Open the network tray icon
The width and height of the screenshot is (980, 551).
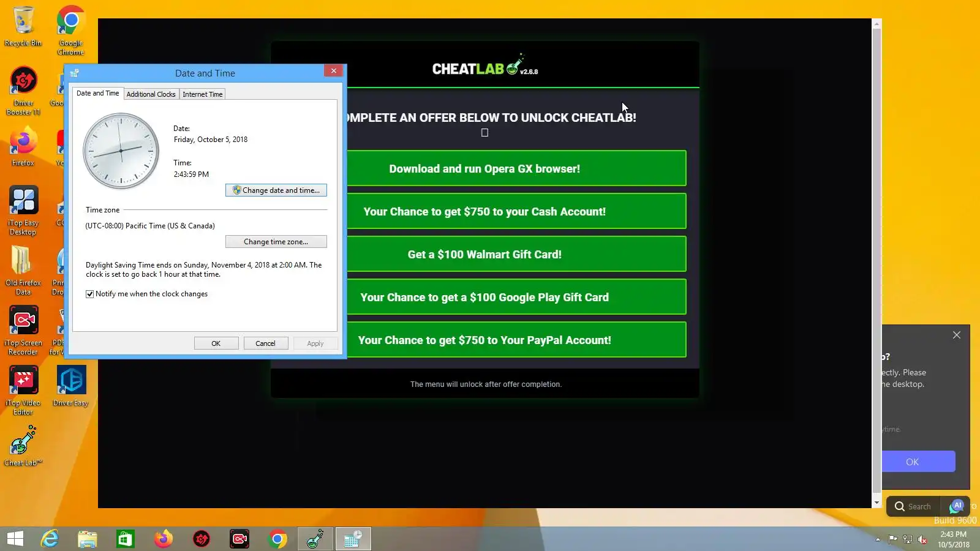coord(908,539)
